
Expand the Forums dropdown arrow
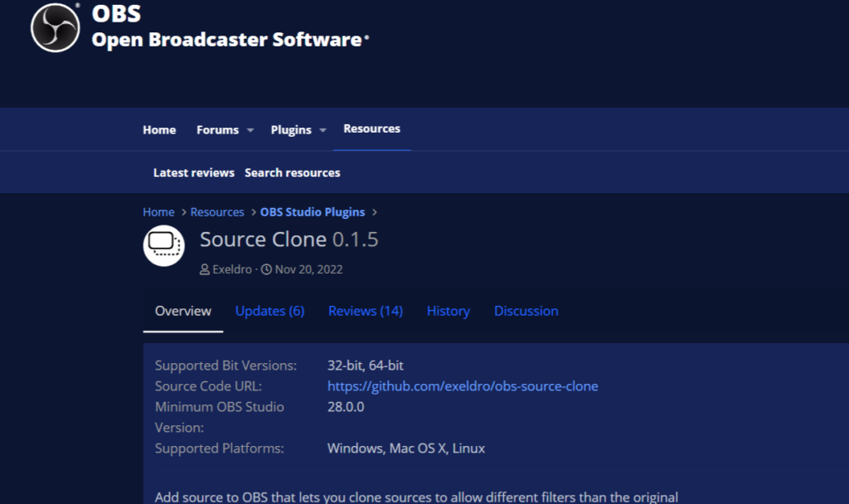(250, 130)
